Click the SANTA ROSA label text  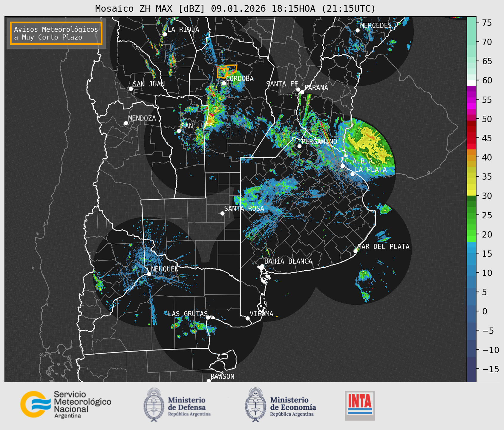click(244, 208)
